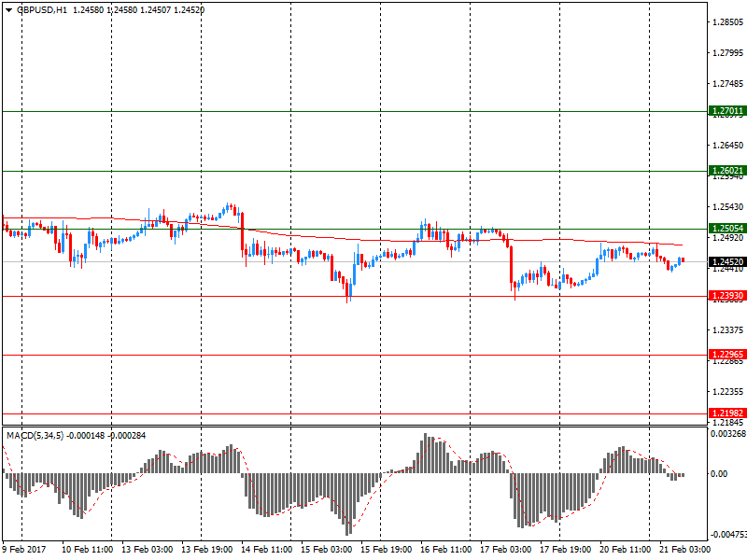747x560 pixels.
Task: Select the 1.25054 green level label
Action: [x=727, y=229]
